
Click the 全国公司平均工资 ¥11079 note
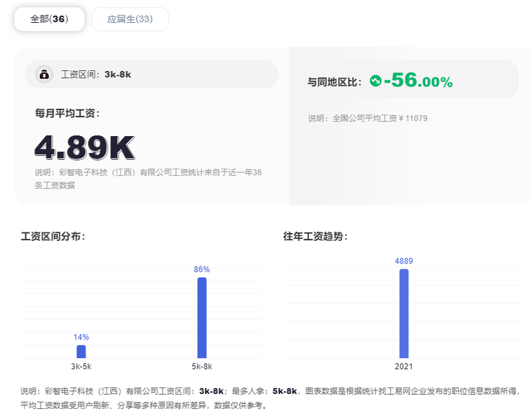(368, 118)
